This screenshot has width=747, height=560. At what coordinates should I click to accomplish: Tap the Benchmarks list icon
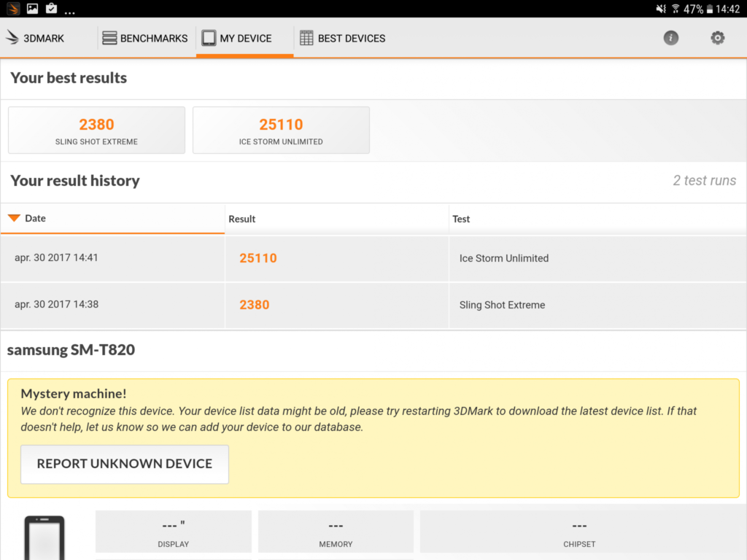[109, 38]
